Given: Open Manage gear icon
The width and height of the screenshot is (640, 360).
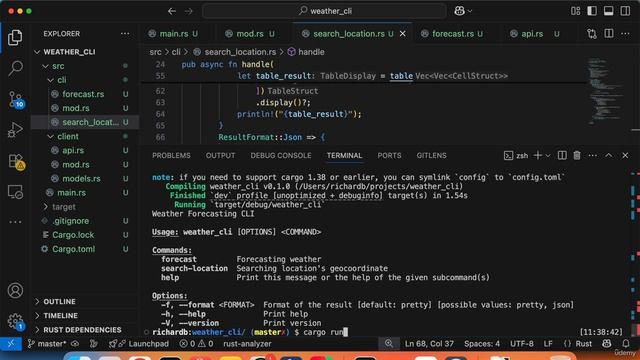Looking at the screenshot, I should tap(15, 321).
